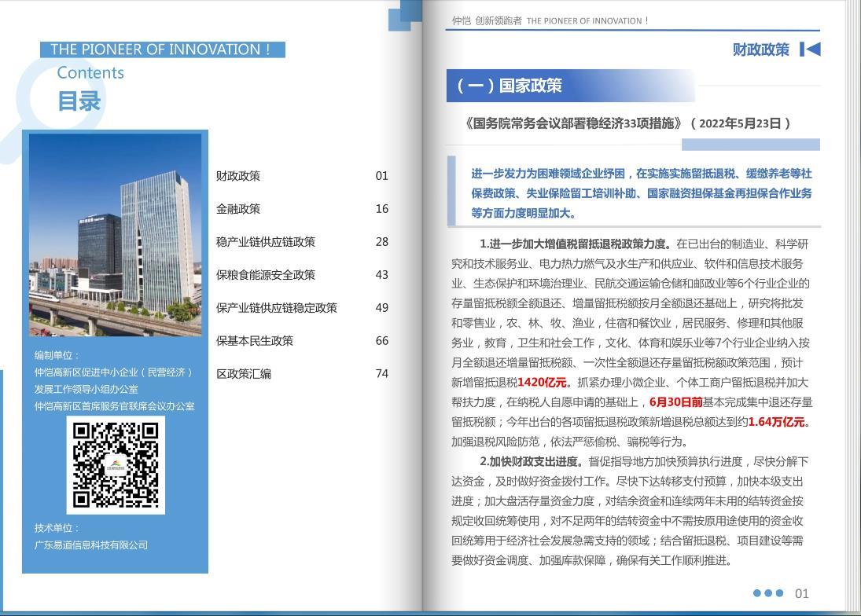This screenshot has height=616, width=861.
Task: Open the 保基本民生政策 contents entry
Action: [254, 341]
